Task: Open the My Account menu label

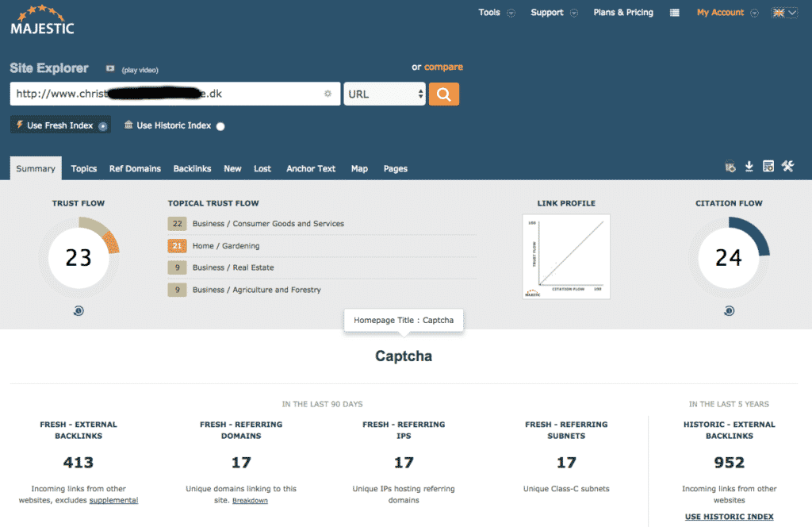Action: click(720, 13)
